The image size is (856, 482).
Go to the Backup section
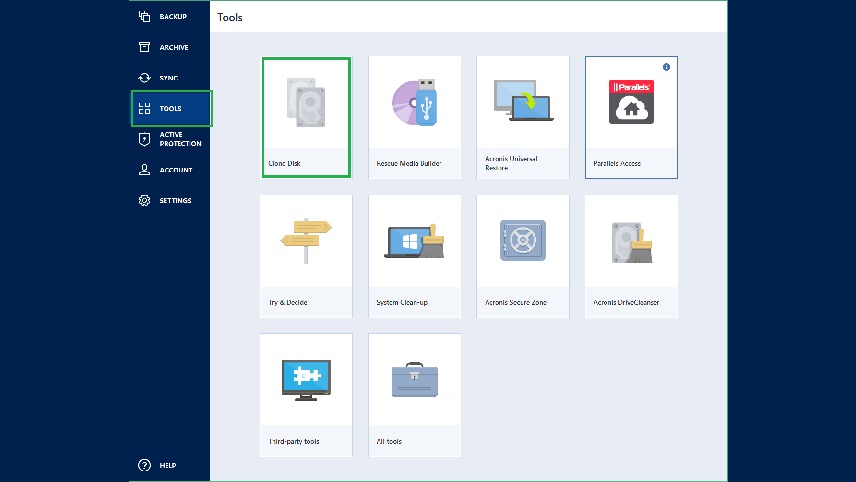click(170, 16)
